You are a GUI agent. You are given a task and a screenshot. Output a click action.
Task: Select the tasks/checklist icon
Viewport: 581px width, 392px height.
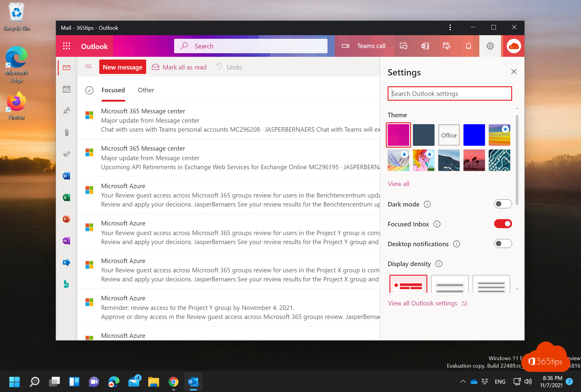point(66,154)
